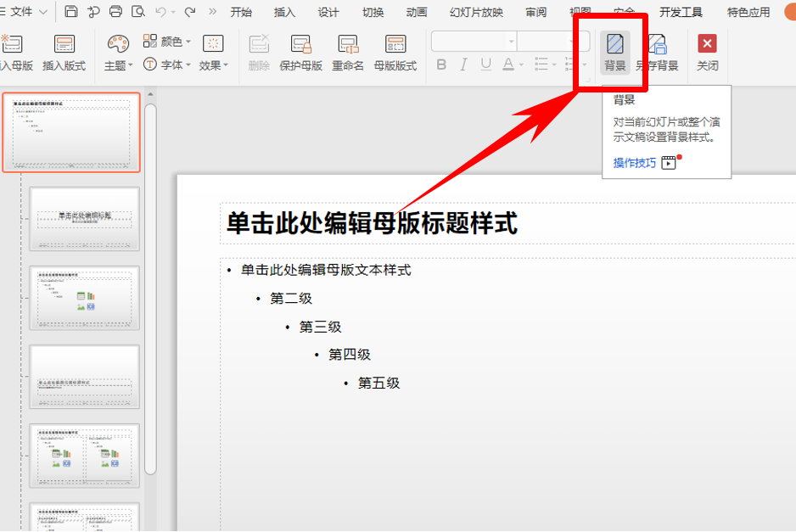Select the title layout thumbnail
Image resolution: width=796 pixels, height=532 pixels.
coord(84,219)
